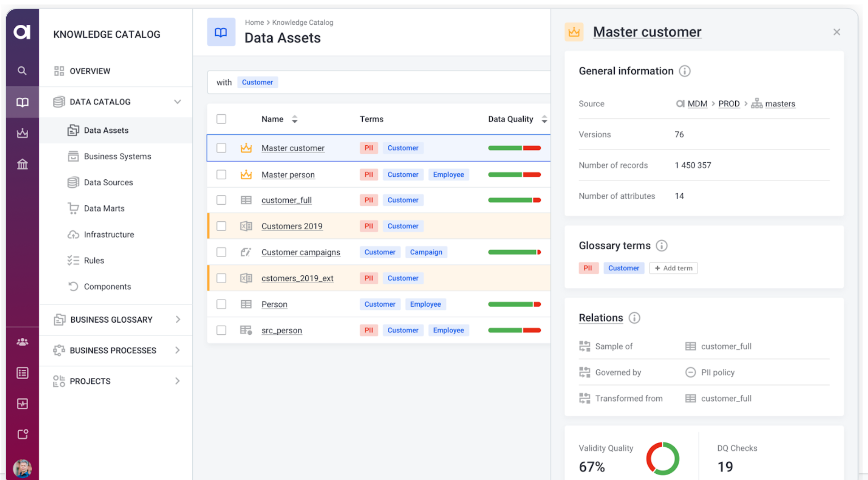
Task: Go to Rules in Data Catalog
Action: click(x=94, y=260)
